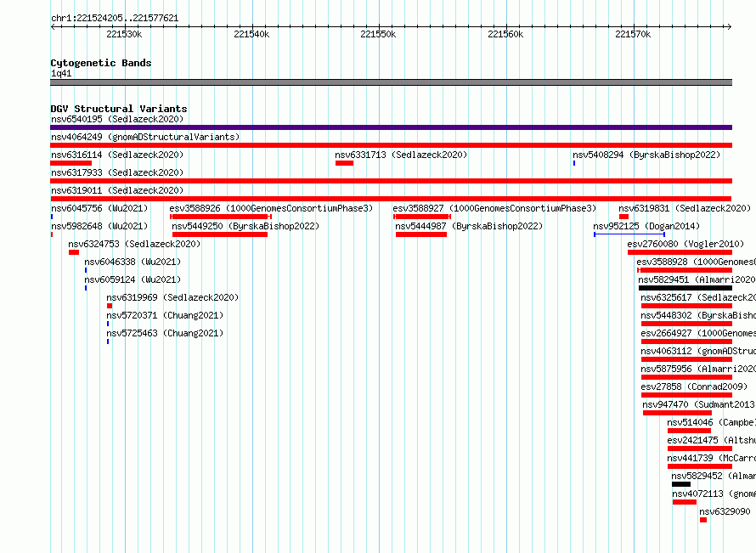This screenshot has height=553, width=756.
Task: Select nsv6319831 (Sedlazeck2020) label
Action: [685, 208]
